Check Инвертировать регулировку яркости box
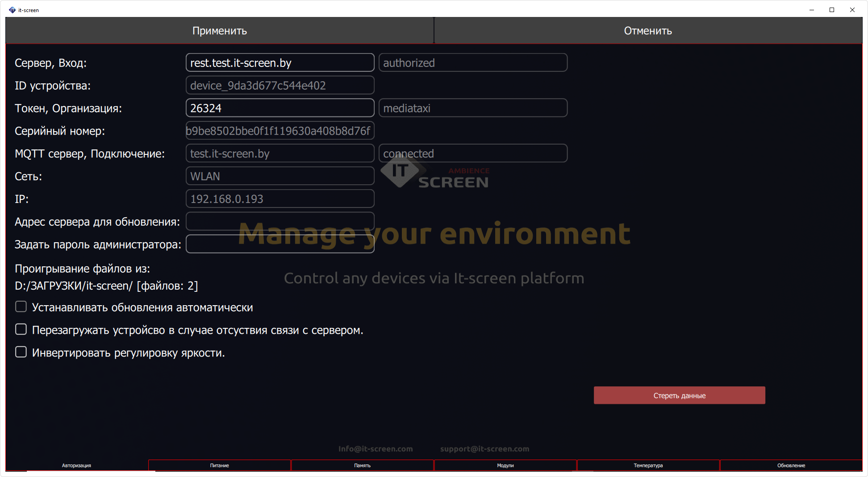The height and width of the screenshot is (477, 868). (x=21, y=353)
